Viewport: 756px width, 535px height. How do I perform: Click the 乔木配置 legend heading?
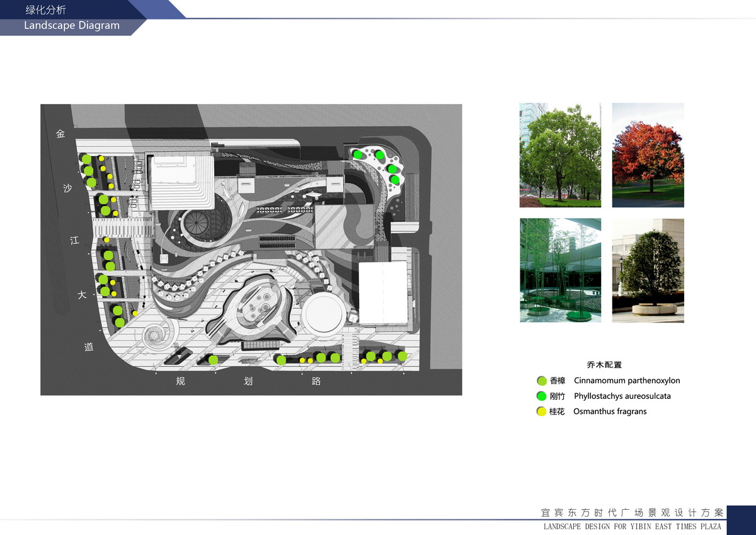tap(604, 365)
